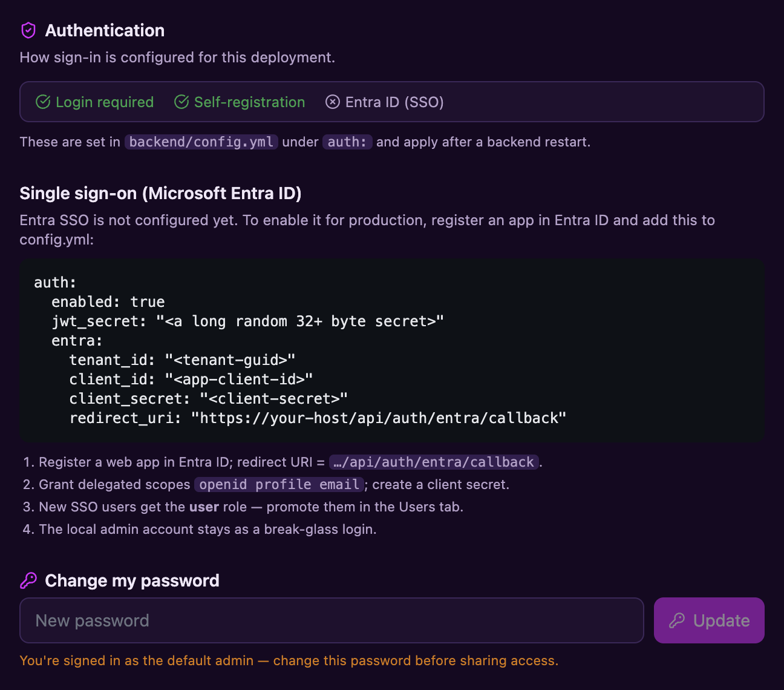Click the break-glass login step text
This screenshot has height=690, width=784.
tap(207, 529)
